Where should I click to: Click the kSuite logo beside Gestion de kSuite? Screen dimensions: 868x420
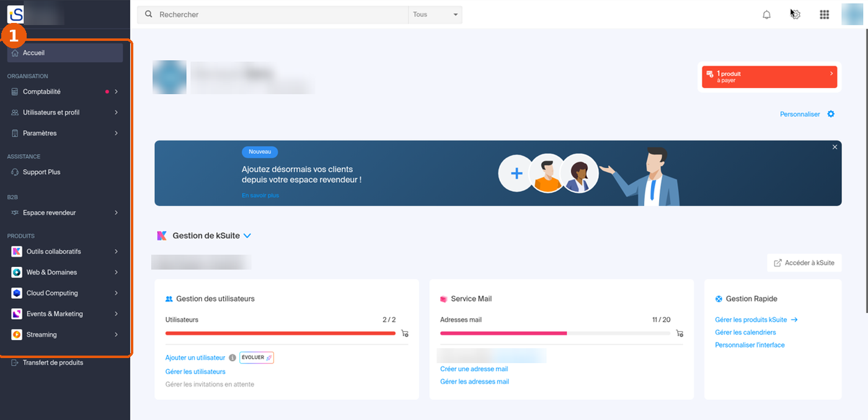[162, 235]
